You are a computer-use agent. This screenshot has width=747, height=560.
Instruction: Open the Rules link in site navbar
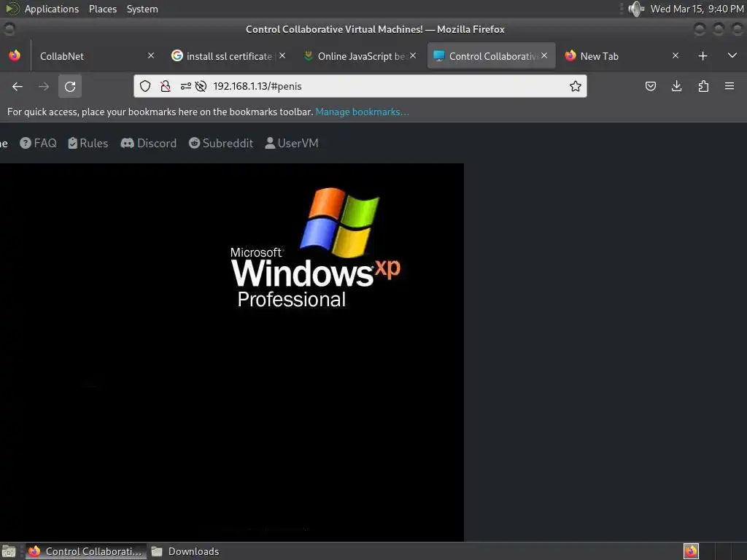coord(88,144)
